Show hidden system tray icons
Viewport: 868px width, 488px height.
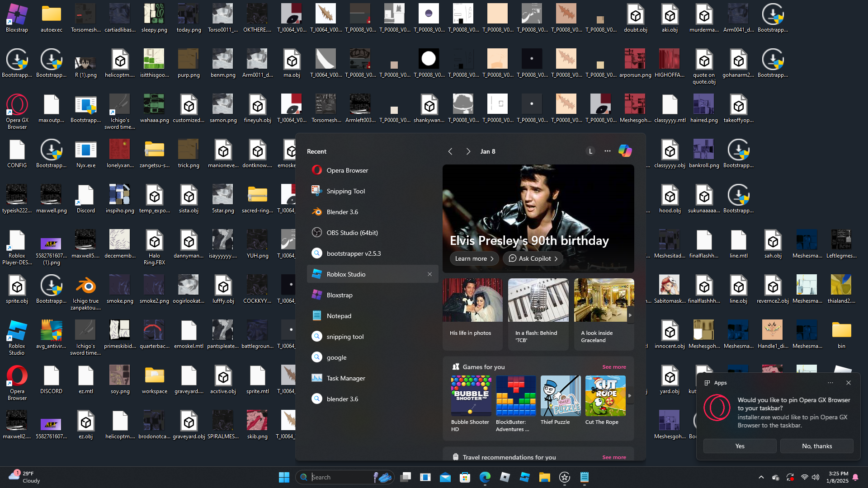coord(761,477)
